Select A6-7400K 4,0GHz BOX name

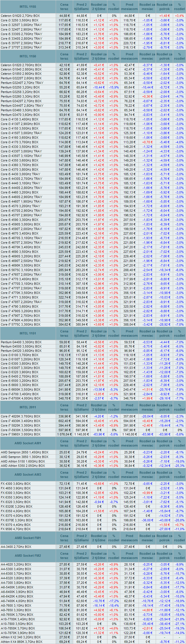coord(17,601)
